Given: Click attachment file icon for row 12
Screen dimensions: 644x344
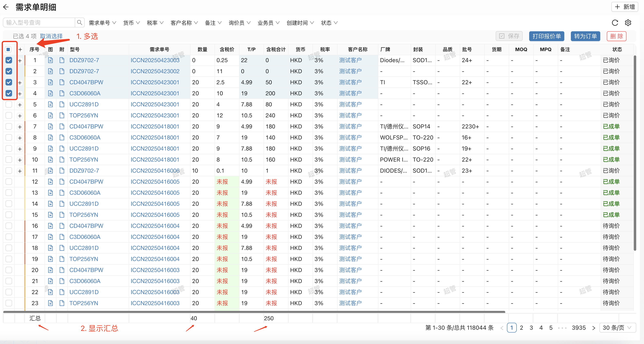Looking at the screenshot, I should tap(62, 182).
